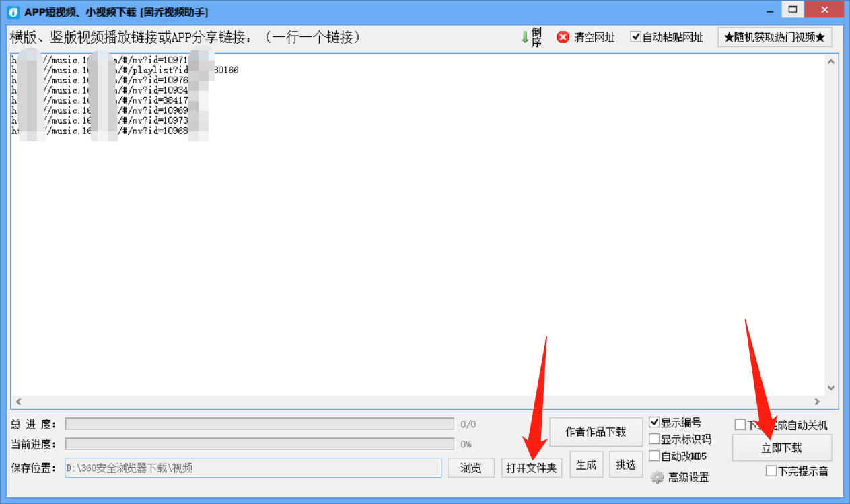Click the 总进度 progress bar

[259, 423]
